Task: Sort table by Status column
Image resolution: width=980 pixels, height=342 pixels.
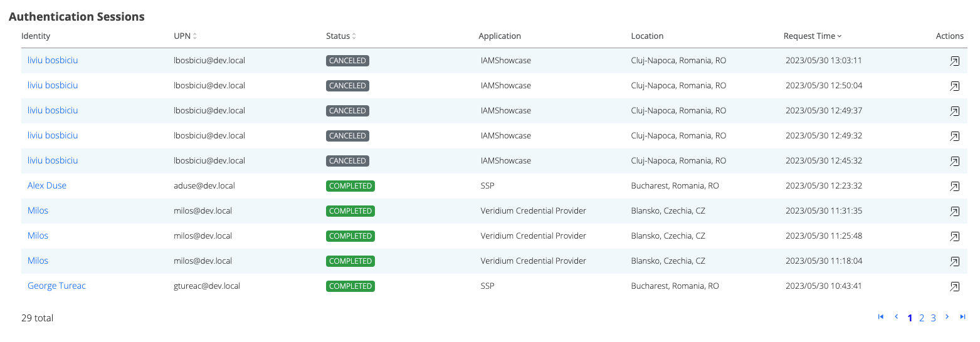Action: (x=341, y=36)
